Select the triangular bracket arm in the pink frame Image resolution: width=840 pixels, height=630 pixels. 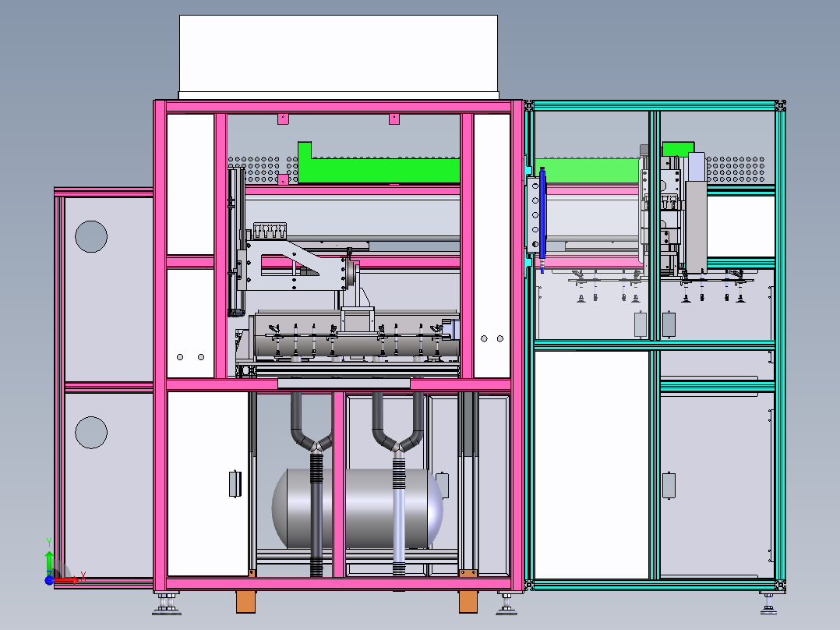tap(298, 265)
